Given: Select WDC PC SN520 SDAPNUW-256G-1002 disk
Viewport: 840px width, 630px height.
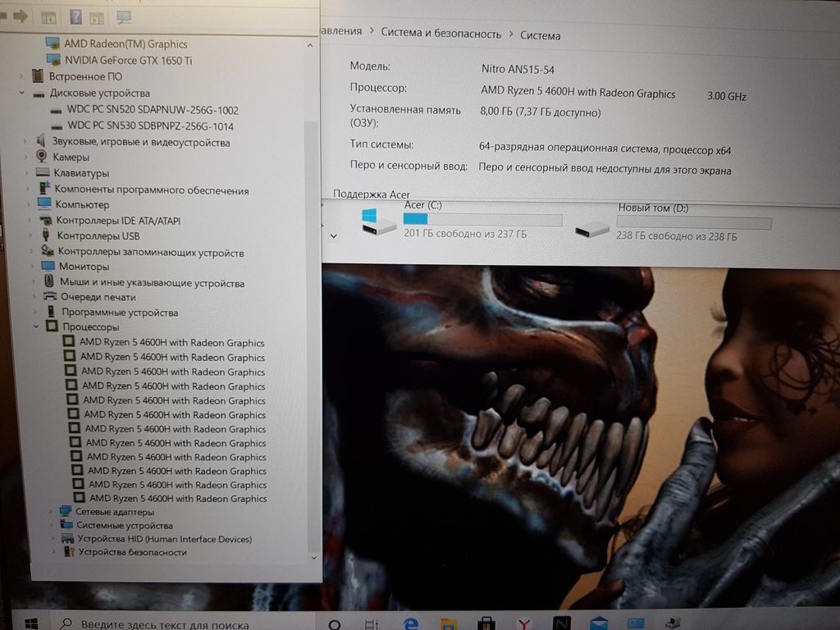Looking at the screenshot, I should click(x=152, y=109).
